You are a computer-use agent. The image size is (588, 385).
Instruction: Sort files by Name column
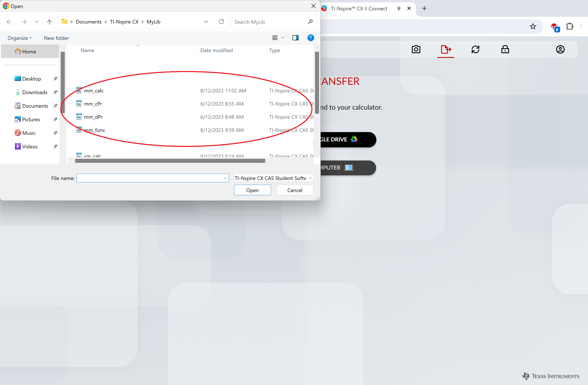(87, 50)
